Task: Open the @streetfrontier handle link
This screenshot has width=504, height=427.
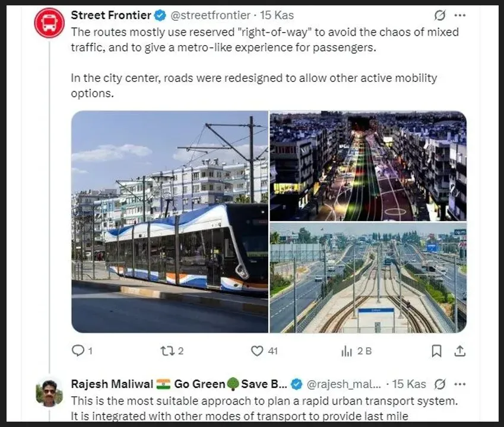Action: coord(207,15)
